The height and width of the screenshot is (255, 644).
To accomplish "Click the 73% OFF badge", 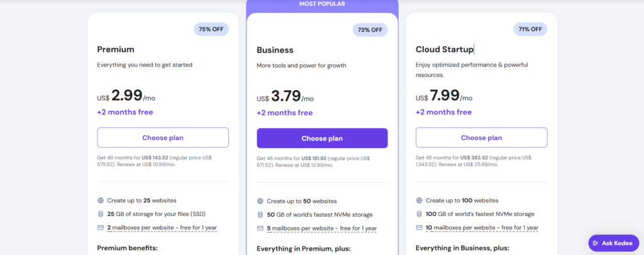I will (x=370, y=30).
